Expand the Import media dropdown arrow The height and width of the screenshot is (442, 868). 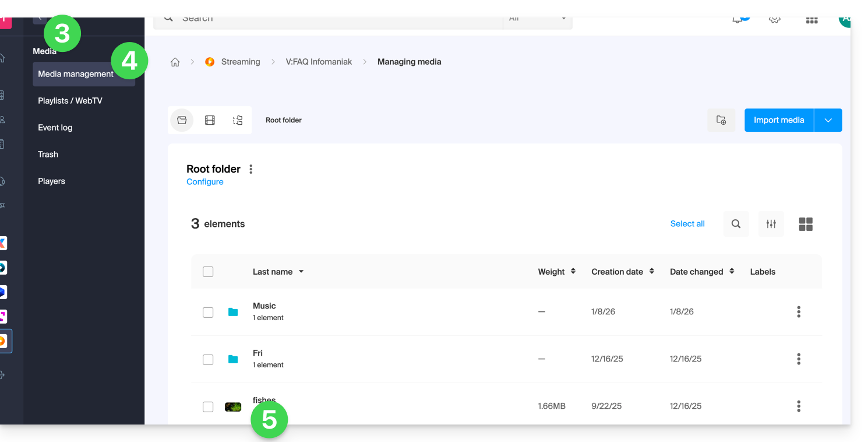click(828, 120)
